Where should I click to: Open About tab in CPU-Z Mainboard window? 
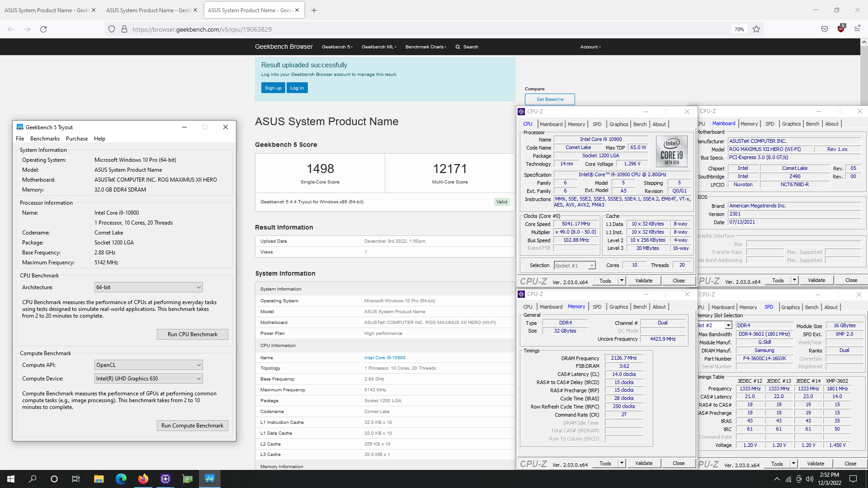[832, 124]
